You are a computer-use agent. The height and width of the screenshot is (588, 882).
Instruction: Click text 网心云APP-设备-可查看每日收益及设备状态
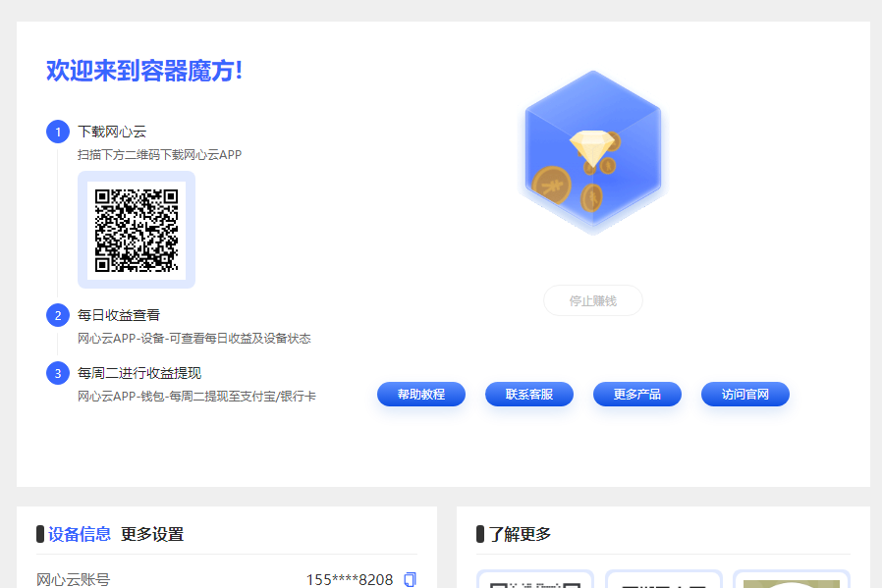(x=194, y=339)
